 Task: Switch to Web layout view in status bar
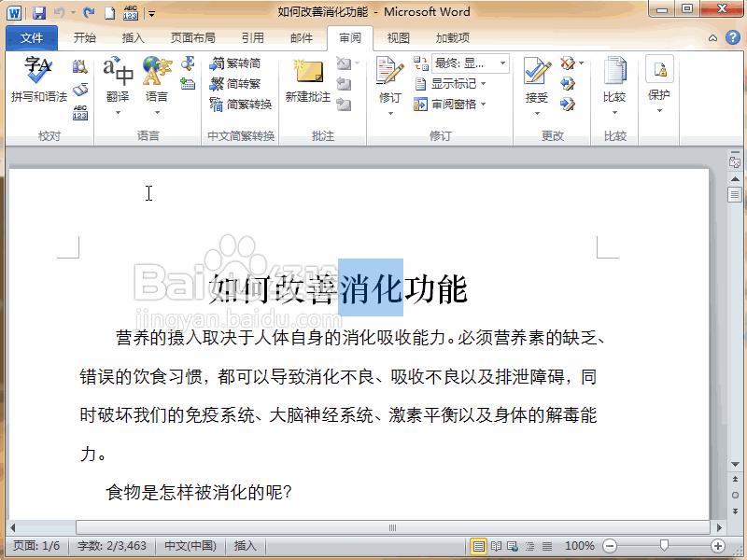click(510, 546)
